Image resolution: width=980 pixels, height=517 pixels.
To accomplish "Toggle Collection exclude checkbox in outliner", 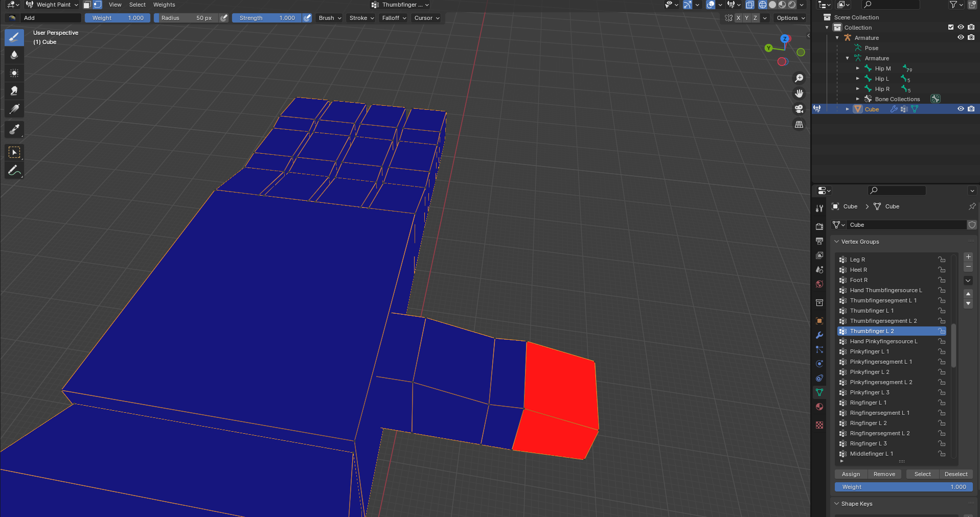I will click(x=951, y=27).
